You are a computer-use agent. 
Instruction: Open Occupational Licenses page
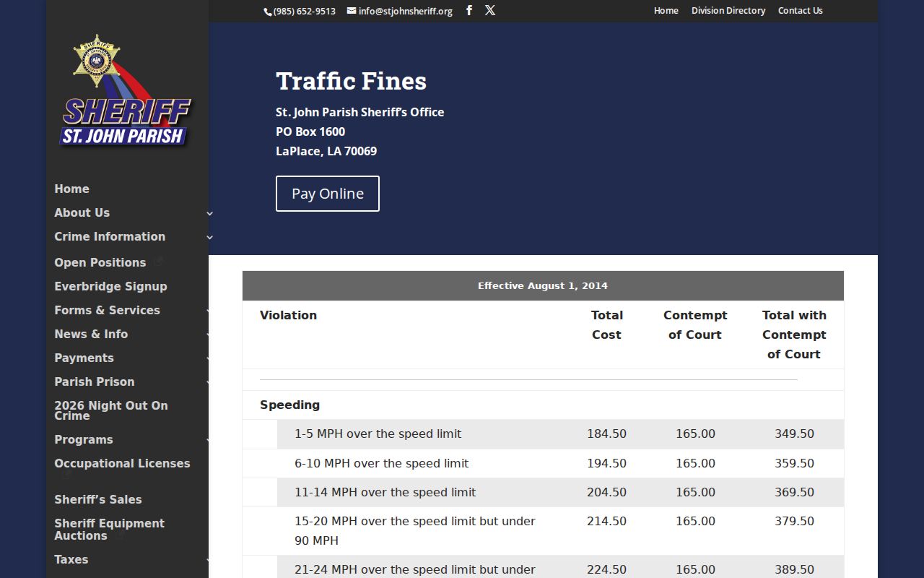point(122,463)
